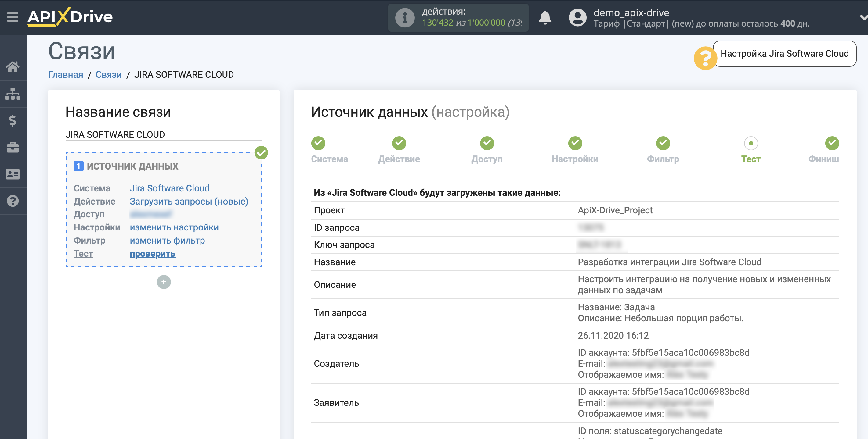Click ID поля: statuscategorychangedate text
The width and height of the screenshot is (868, 439).
point(650,431)
